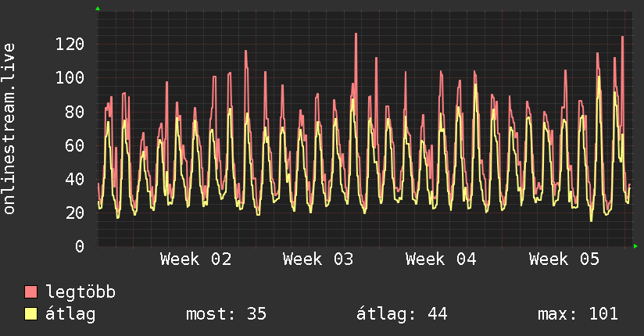Click the pink legtöbb legend swatch
This screenshot has height=336, width=644.
[30, 291]
